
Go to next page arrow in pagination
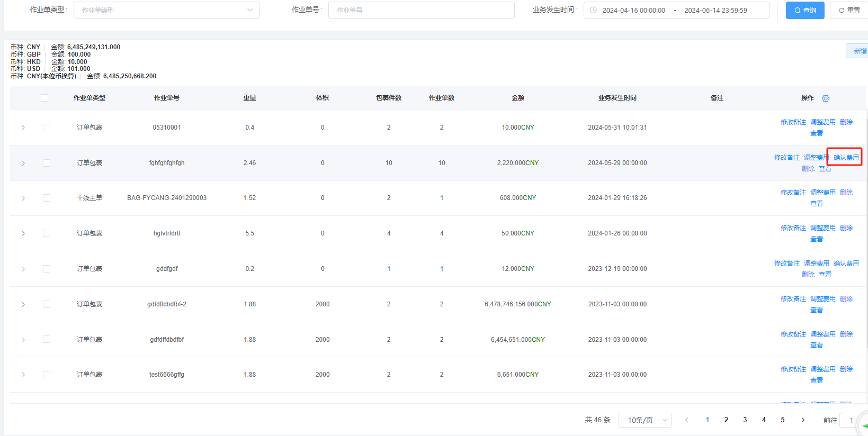(x=803, y=420)
